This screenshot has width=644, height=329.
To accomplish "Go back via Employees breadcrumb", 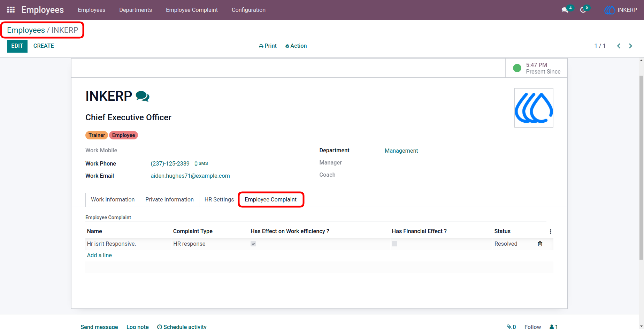I will (26, 30).
